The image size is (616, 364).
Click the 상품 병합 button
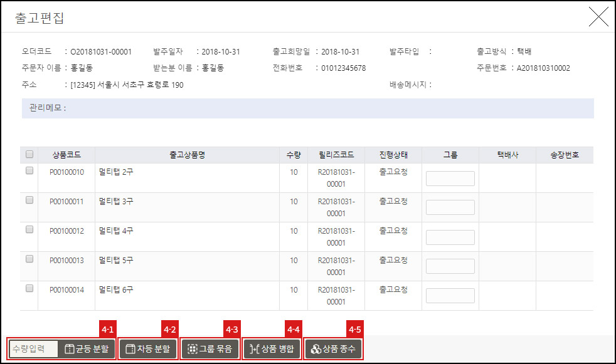tap(272, 349)
